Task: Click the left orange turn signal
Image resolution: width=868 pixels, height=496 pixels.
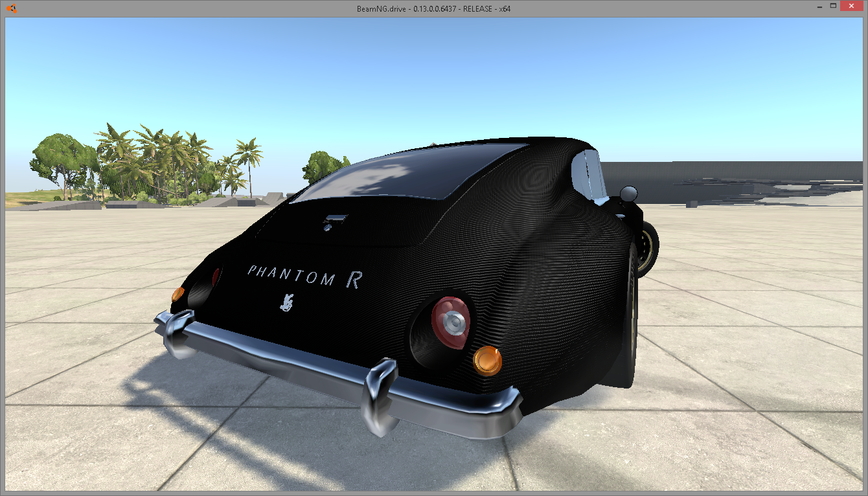Action: point(178,295)
